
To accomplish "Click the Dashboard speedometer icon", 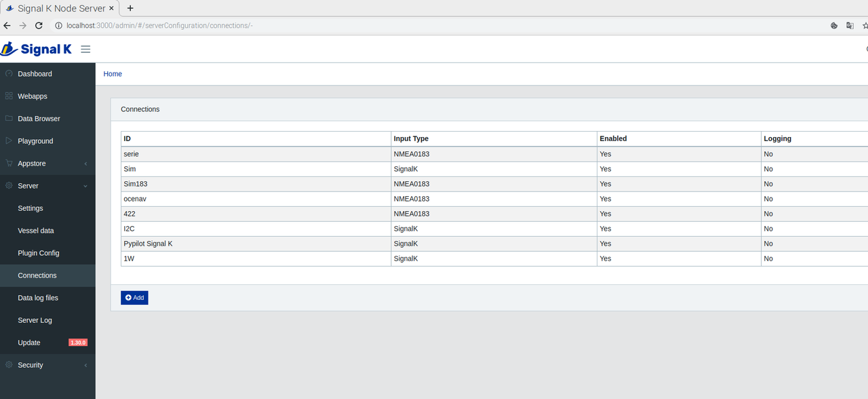I will coord(9,73).
